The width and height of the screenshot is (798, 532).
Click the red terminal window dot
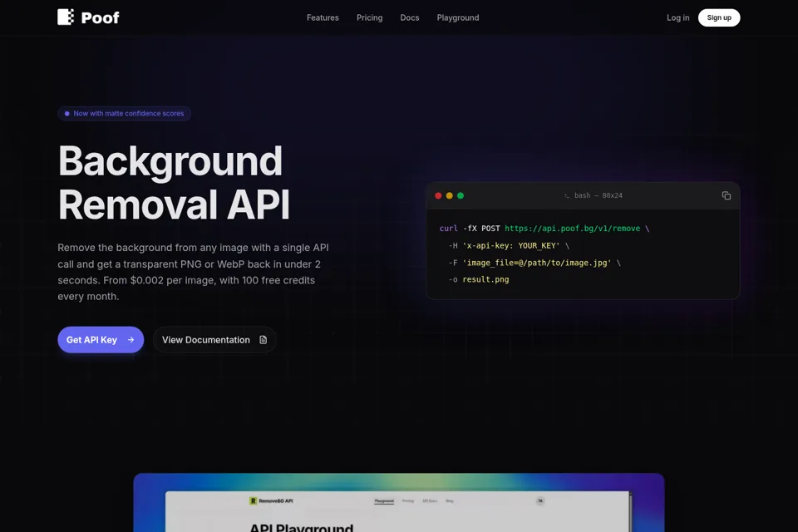tap(438, 195)
